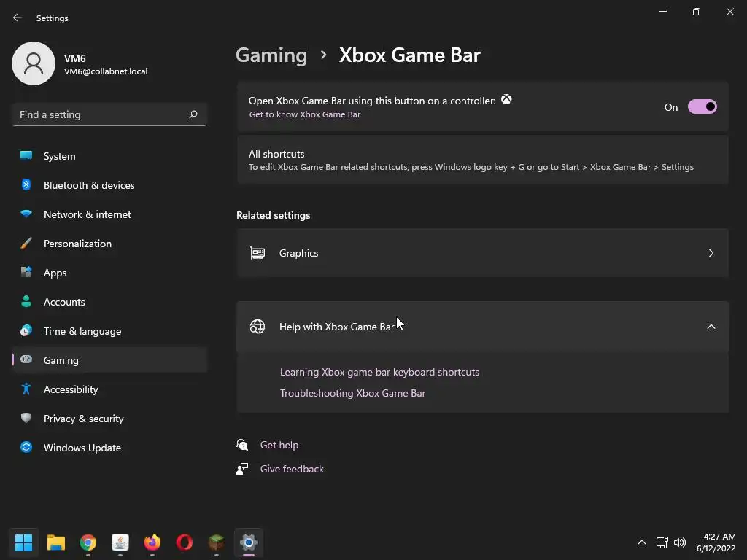Click the Accessibility figure icon
Viewport: 747px width, 560px height.
tap(26, 389)
